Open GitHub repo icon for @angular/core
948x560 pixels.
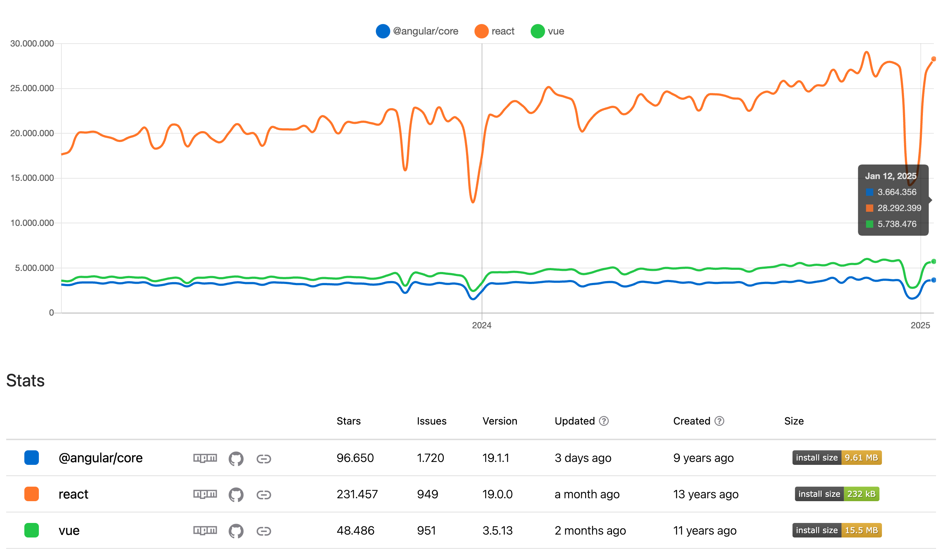pos(236,458)
